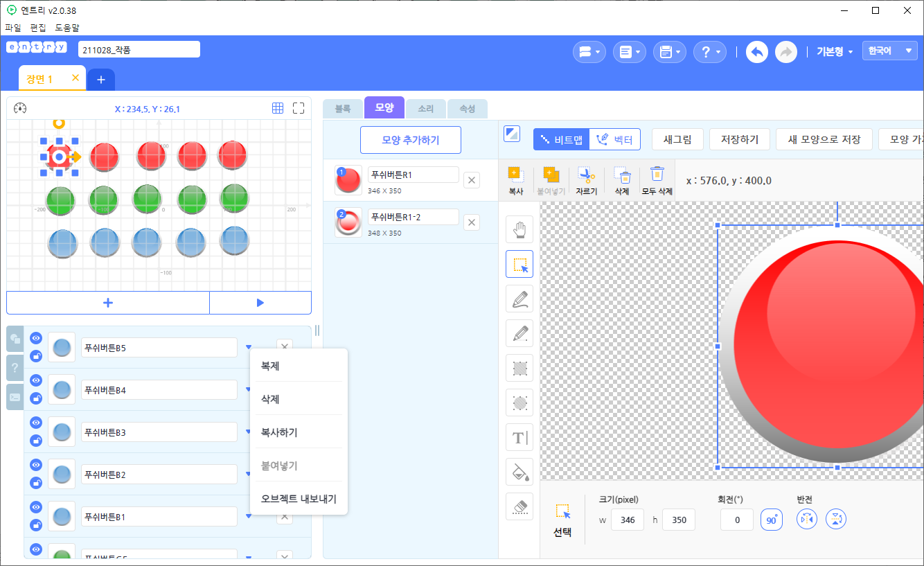This screenshot has width=924, height=566.
Task: Choose 삭제 from the context menu
Action: tap(299, 399)
